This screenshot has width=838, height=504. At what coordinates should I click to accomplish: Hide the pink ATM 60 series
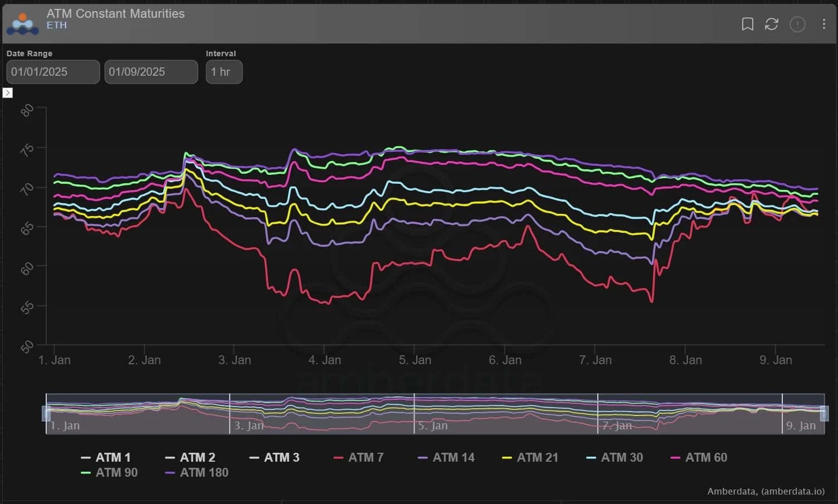[699, 457]
